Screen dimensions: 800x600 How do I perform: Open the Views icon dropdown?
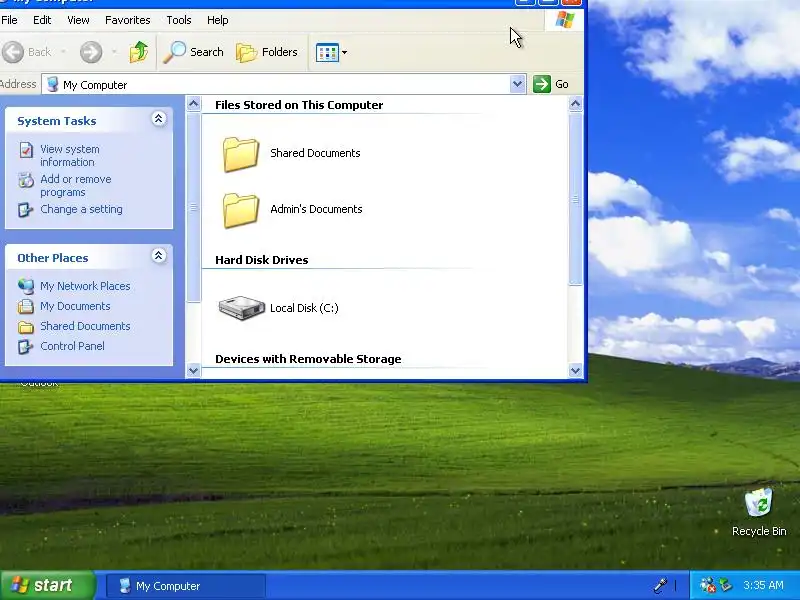pos(331,52)
